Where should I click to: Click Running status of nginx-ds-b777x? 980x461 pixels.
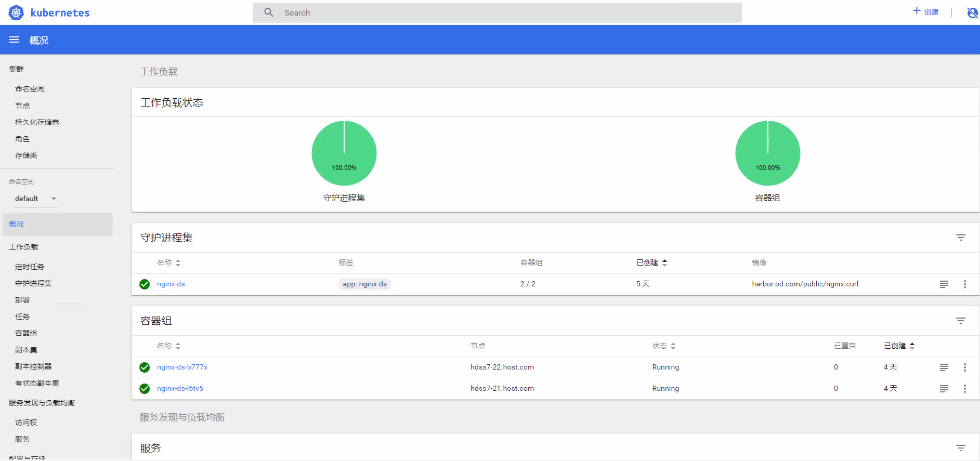pos(665,367)
